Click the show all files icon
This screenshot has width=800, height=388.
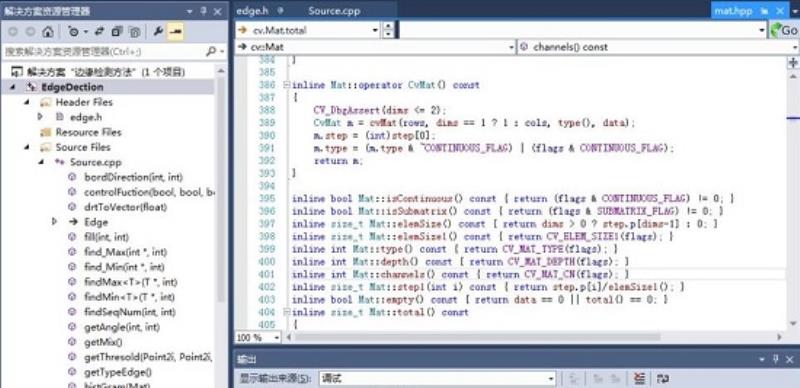pyautogui.click(x=135, y=32)
